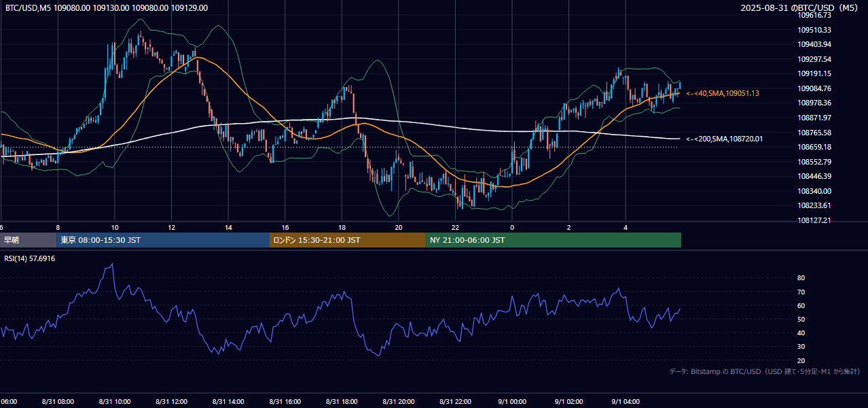Click the 東京 08:00-15:30 JST session bar
This screenshot has width=868, height=408.
pos(163,240)
